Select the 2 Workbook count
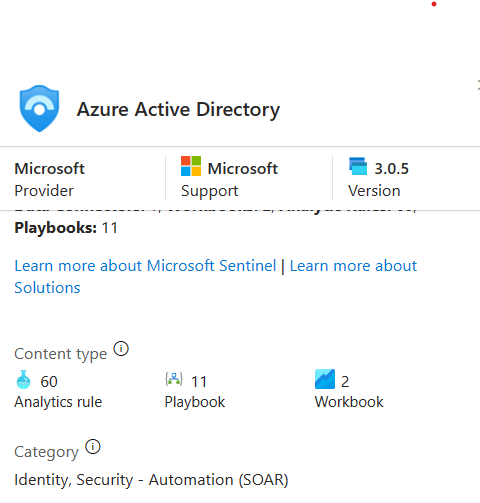Image resolution: width=480 pixels, height=503 pixels. [345, 381]
